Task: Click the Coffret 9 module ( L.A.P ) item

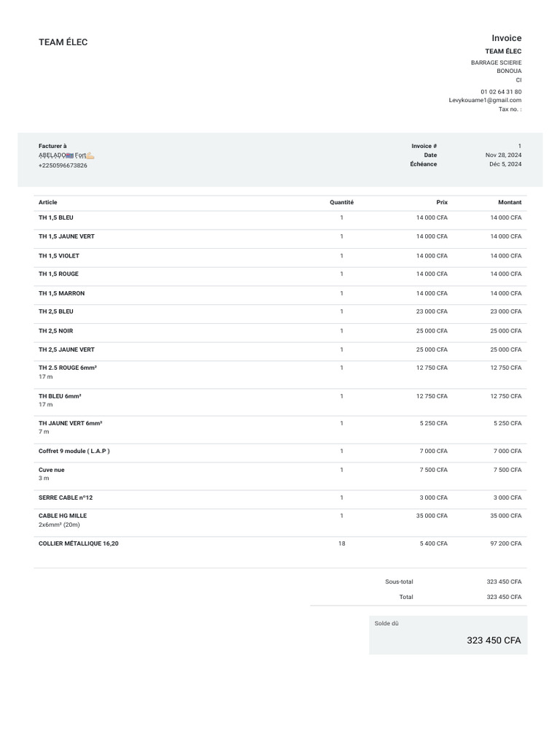Action: 74,451
